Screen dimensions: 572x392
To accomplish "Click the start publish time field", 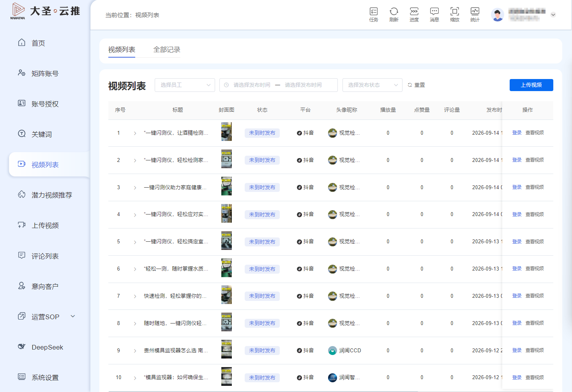I will coord(252,85).
